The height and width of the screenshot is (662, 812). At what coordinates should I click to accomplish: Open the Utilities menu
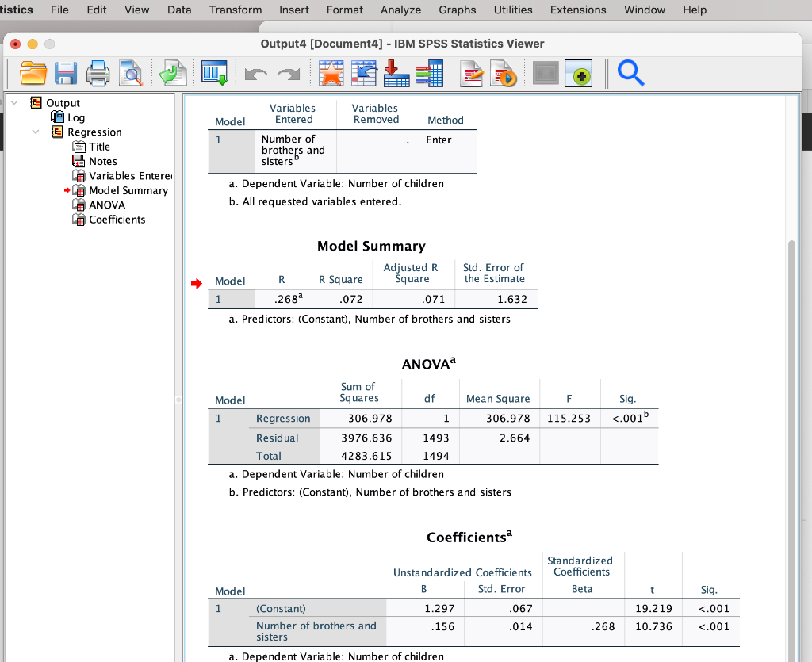click(513, 10)
